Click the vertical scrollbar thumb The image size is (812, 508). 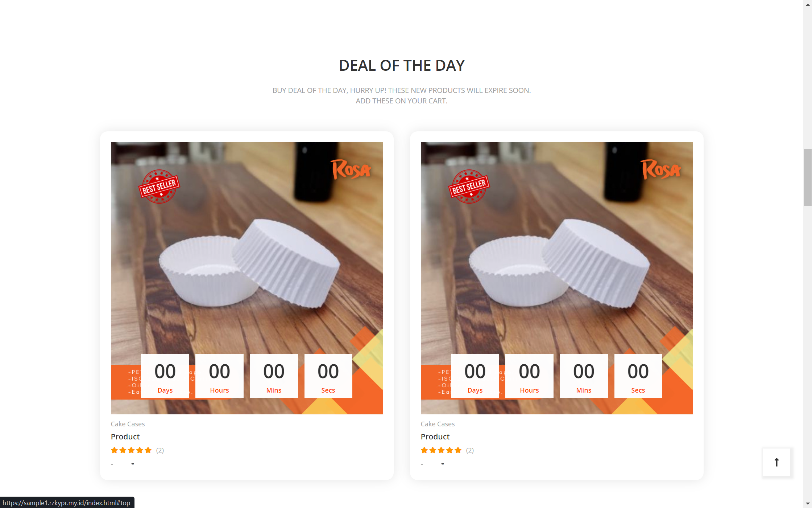pyautogui.click(x=808, y=177)
